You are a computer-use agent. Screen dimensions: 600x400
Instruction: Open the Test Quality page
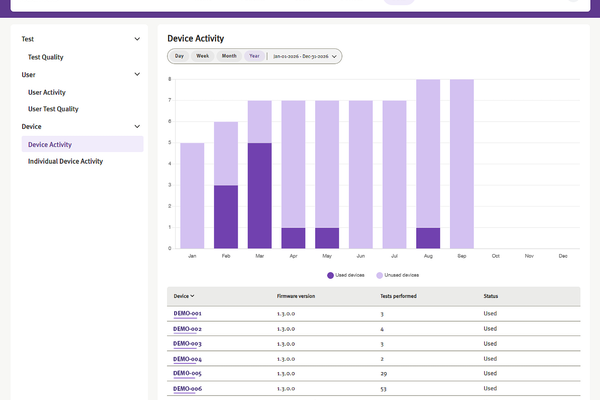coord(46,57)
